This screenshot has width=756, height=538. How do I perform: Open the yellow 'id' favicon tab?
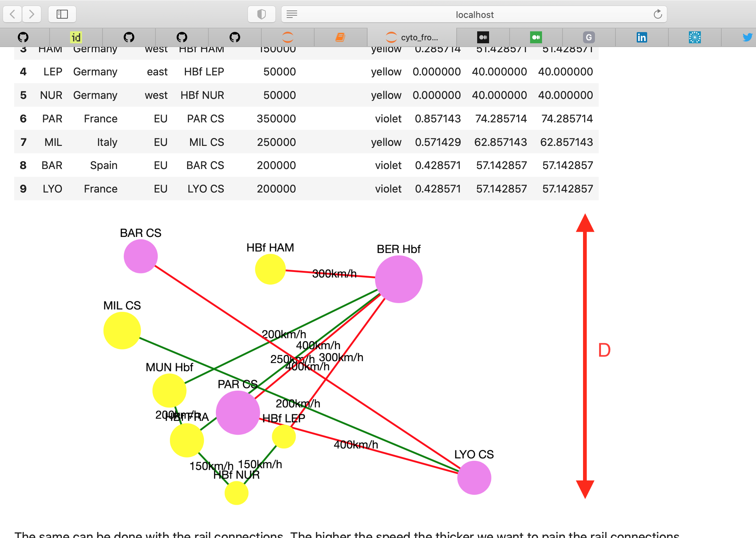click(x=75, y=37)
